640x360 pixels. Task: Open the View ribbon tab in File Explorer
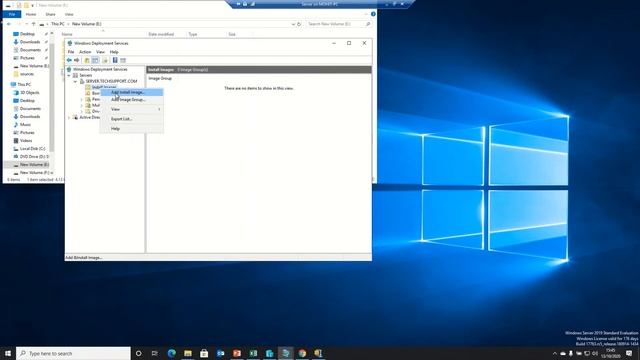click(x=69, y=14)
